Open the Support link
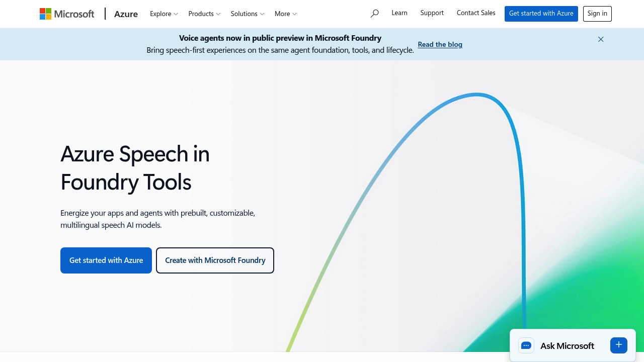 (x=432, y=13)
